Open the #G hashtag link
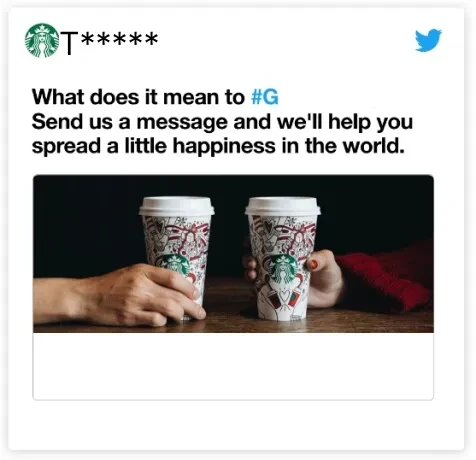Viewport: 476px width, 460px height. (265, 97)
